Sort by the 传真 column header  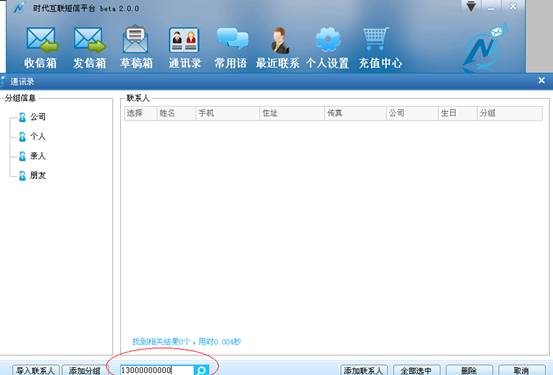click(x=356, y=113)
